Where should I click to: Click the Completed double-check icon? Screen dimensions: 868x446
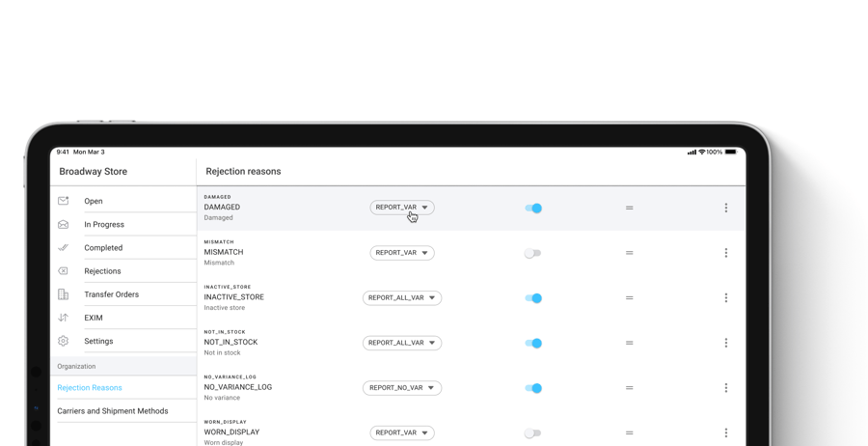click(x=64, y=248)
